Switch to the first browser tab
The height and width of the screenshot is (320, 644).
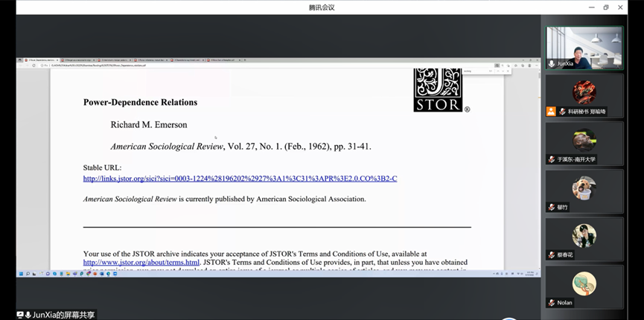click(38, 60)
